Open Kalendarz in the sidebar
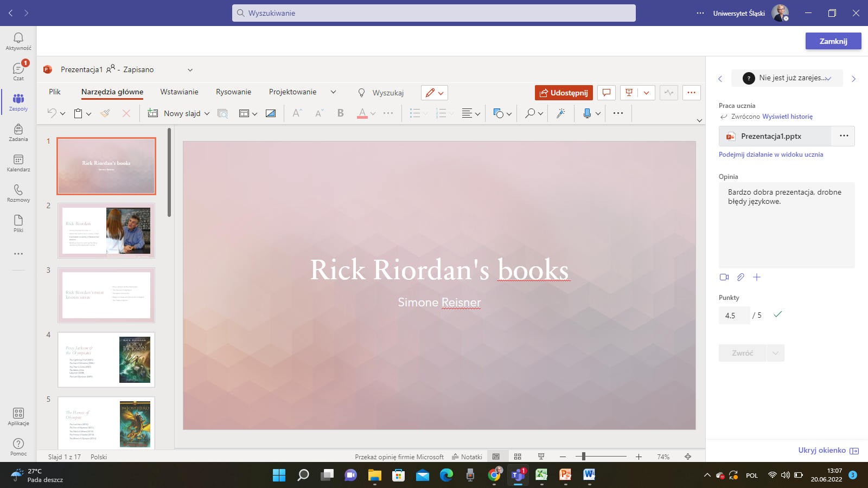This screenshot has width=868, height=488. pos(18,162)
